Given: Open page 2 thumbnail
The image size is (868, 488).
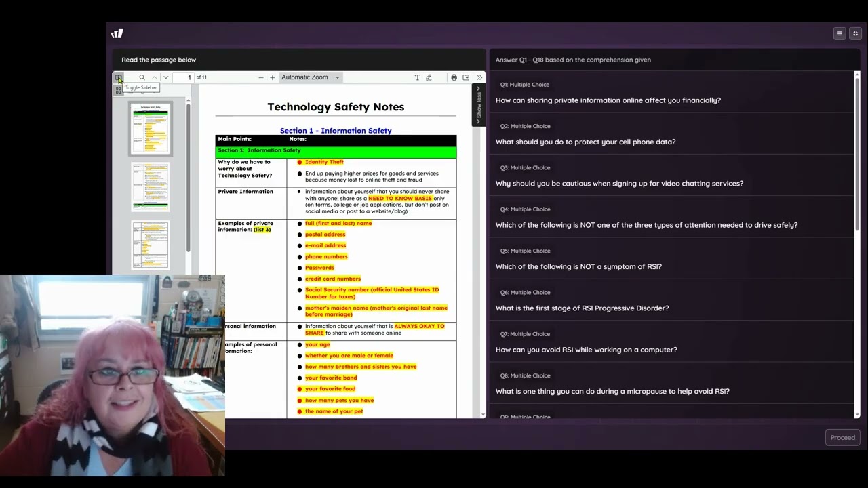Looking at the screenshot, I should click(151, 187).
